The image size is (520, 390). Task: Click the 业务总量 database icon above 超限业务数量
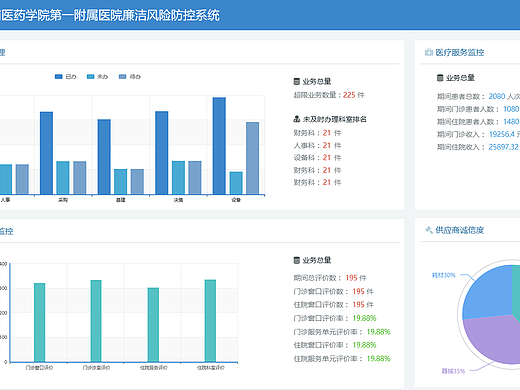pyautogui.click(x=296, y=81)
